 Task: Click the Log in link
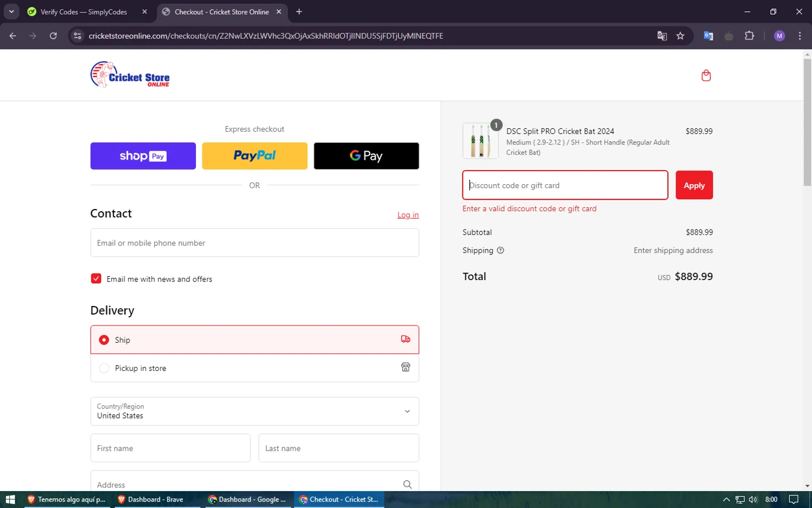408,215
